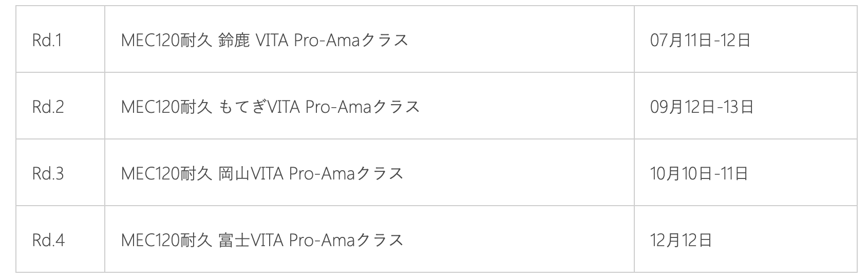Select the 富士 circuit name text
This screenshot has width=868, height=280.
click(234, 240)
